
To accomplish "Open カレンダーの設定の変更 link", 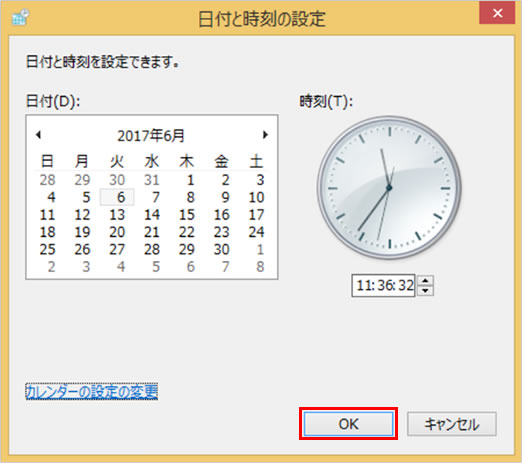I will pyautogui.click(x=92, y=392).
